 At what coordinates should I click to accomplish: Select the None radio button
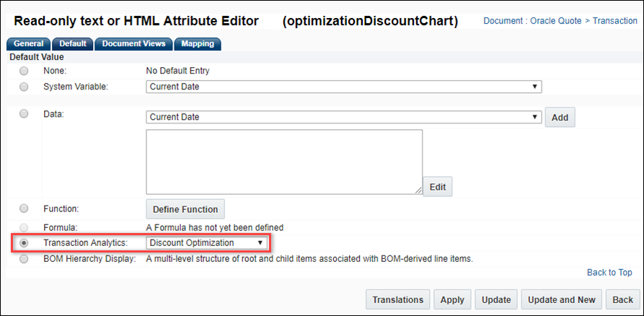(25, 71)
